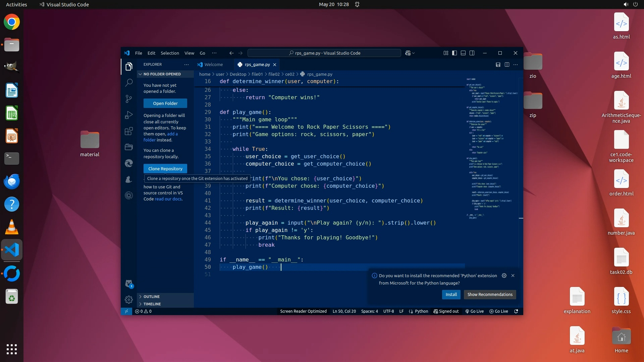This screenshot has height=362, width=644.
Task: Open the Source Control view
Action: (x=129, y=99)
